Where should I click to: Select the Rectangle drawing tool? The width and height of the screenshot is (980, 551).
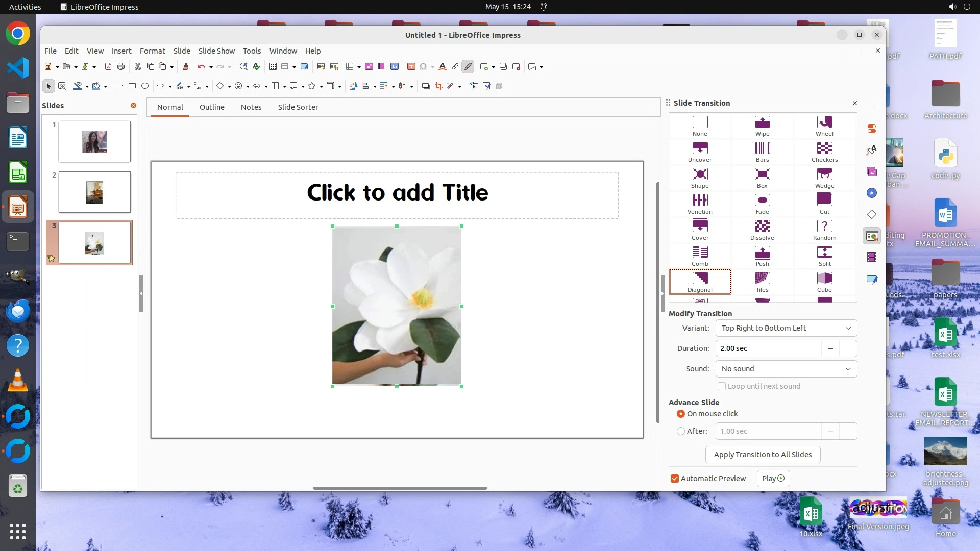[x=132, y=86]
